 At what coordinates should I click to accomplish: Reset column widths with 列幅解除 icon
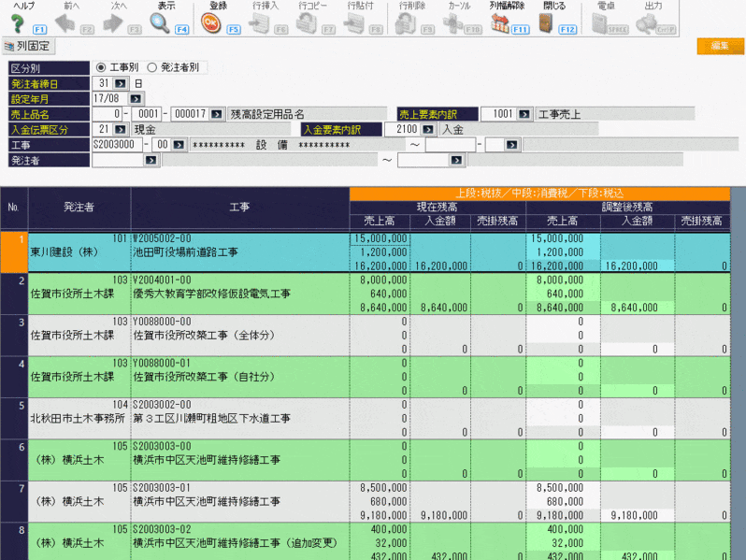tap(500, 23)
